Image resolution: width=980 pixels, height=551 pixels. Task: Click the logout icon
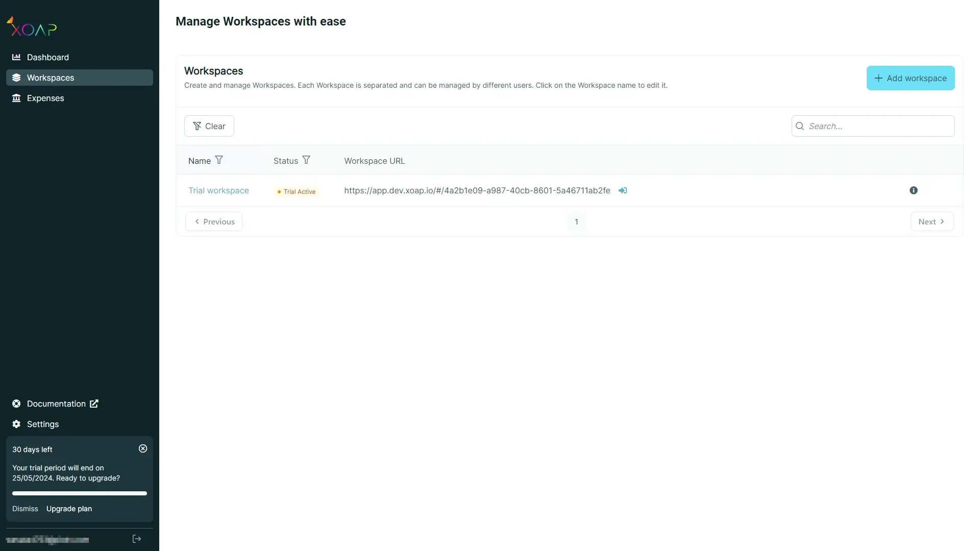pos(137,539)
